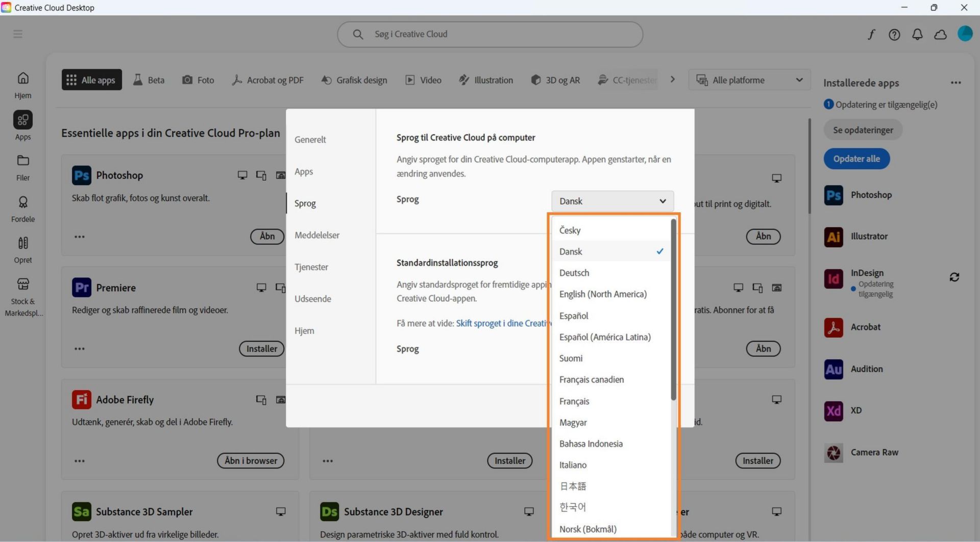The width and height of the screenshot is (980, 542).
Task: Click the Photoshop icon in installed apps
Action: click(x=834, y=195)
